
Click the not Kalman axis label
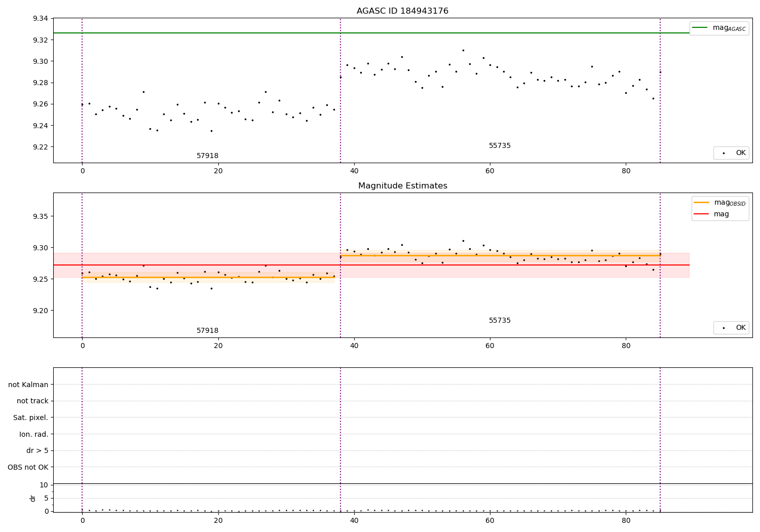(x=28, y=385)
